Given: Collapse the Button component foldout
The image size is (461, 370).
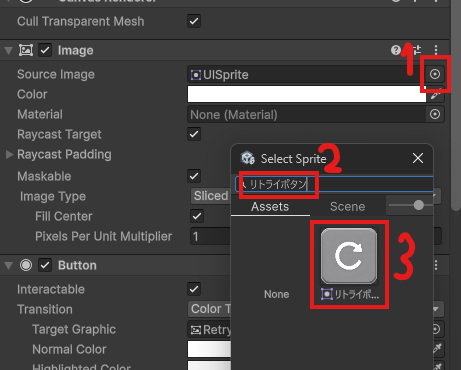Looking at the screenshot, I should pos(9,266).
